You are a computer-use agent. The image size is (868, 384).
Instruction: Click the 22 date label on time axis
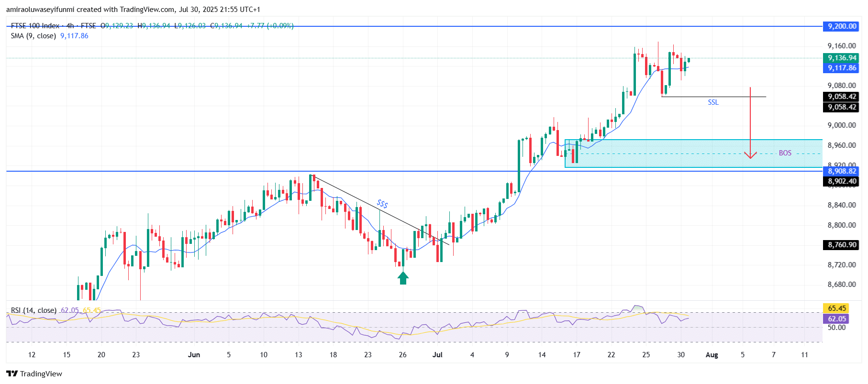click(x=612, y=355)
